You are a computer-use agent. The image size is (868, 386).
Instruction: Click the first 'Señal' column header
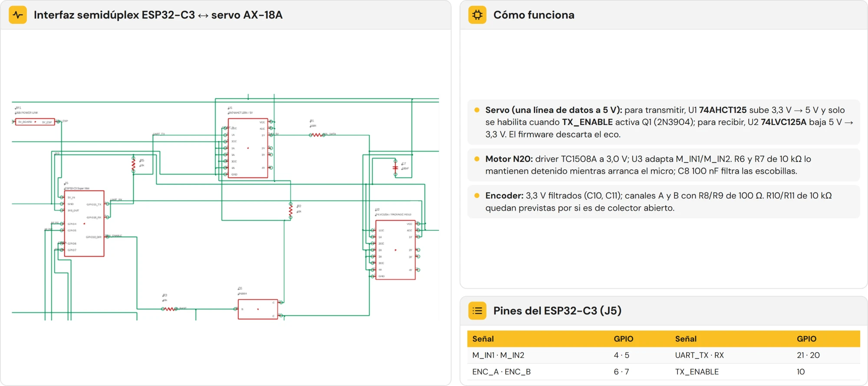click(483, 339)
